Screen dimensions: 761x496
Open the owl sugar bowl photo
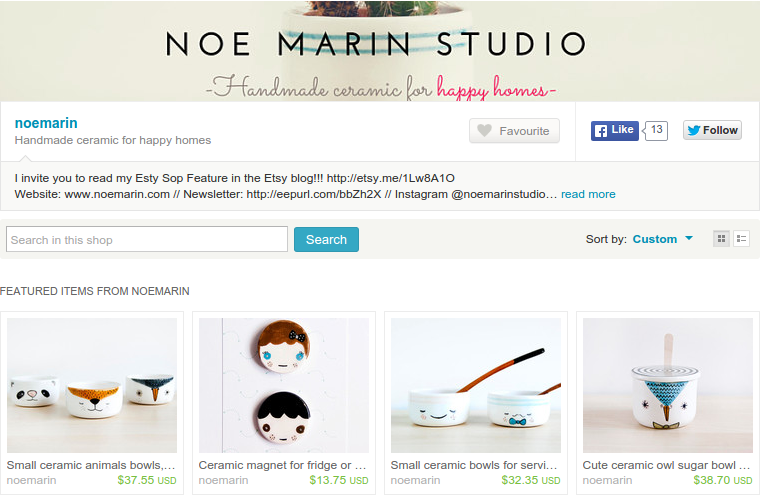tap(668, 385)
